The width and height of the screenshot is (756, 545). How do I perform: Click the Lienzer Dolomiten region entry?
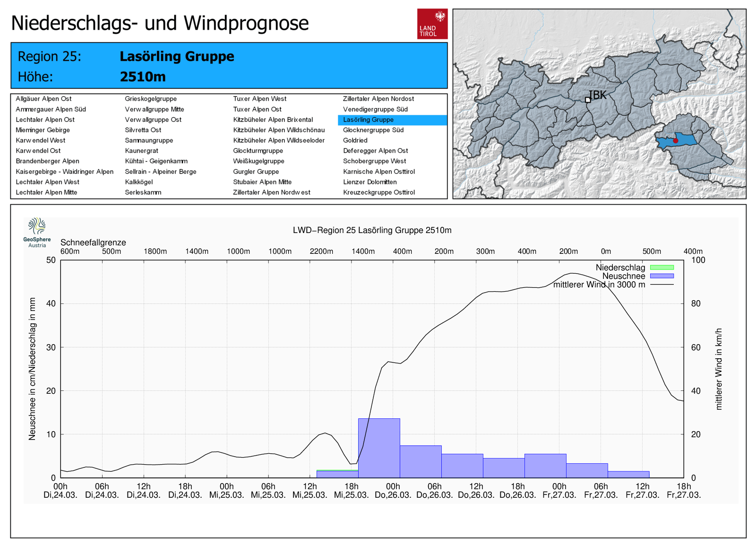369,182
